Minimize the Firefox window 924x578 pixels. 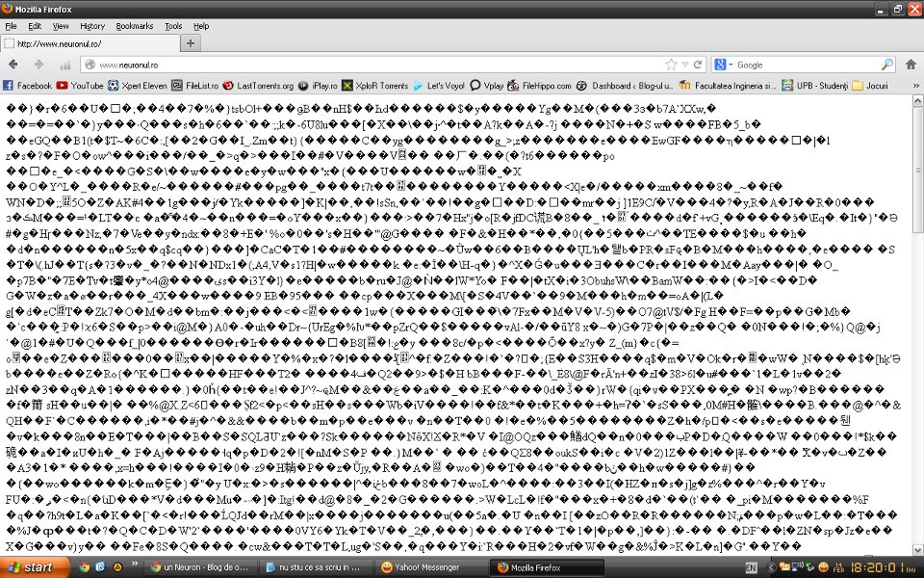[x=882, y=10]
